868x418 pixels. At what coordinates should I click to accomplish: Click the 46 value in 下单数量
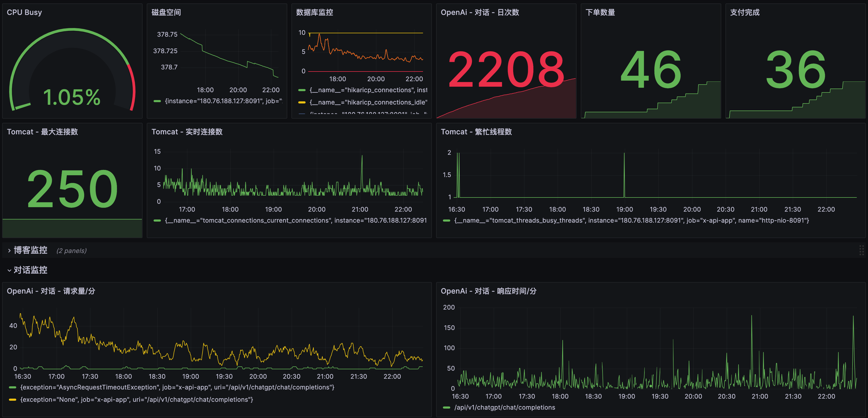(x=651, y=69)
